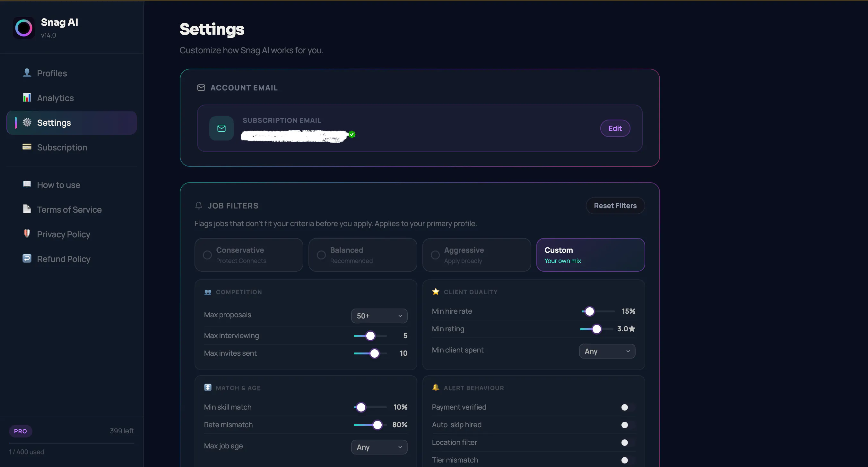The height and width of the screenshot is (467, 868).
Task: Toggle the Auto-skip hired switch
Action: click(x=628, y=425)
